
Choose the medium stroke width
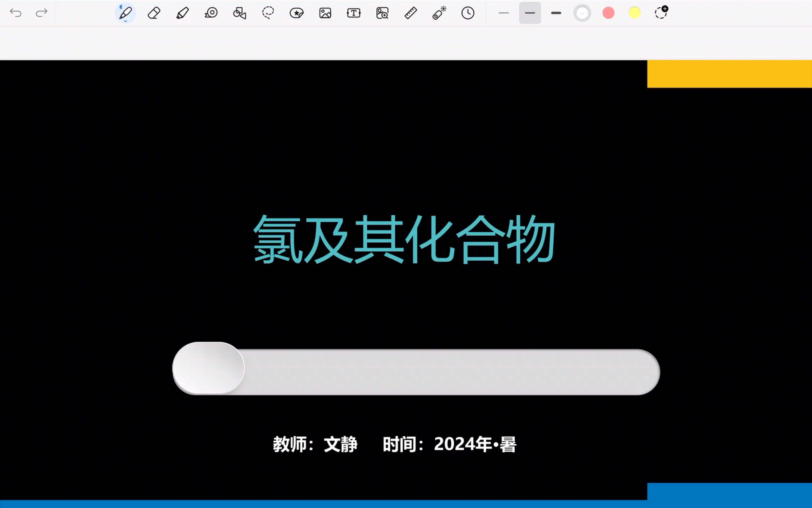coord(530,13)
